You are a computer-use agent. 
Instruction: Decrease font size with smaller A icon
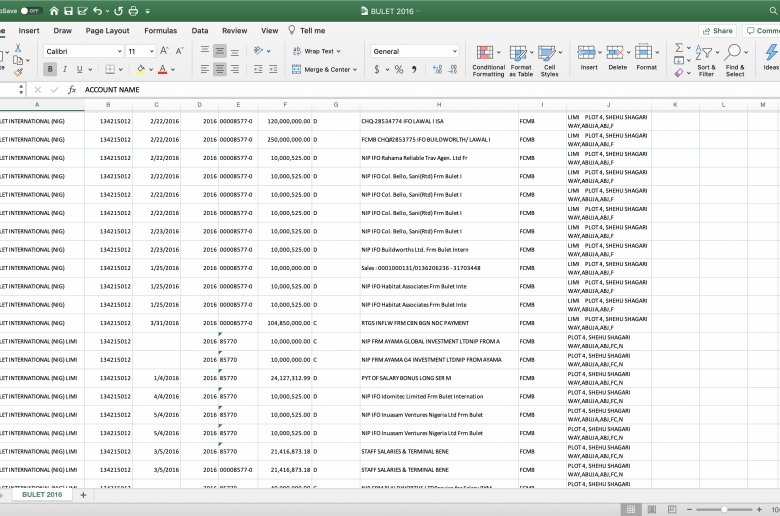point(180,51)
